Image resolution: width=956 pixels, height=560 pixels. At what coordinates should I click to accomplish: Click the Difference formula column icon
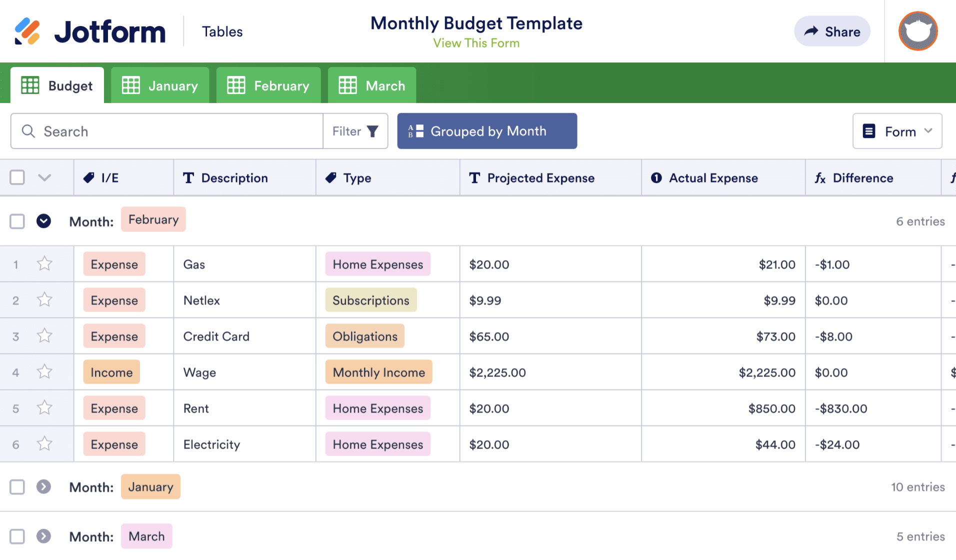click(820, 178)
